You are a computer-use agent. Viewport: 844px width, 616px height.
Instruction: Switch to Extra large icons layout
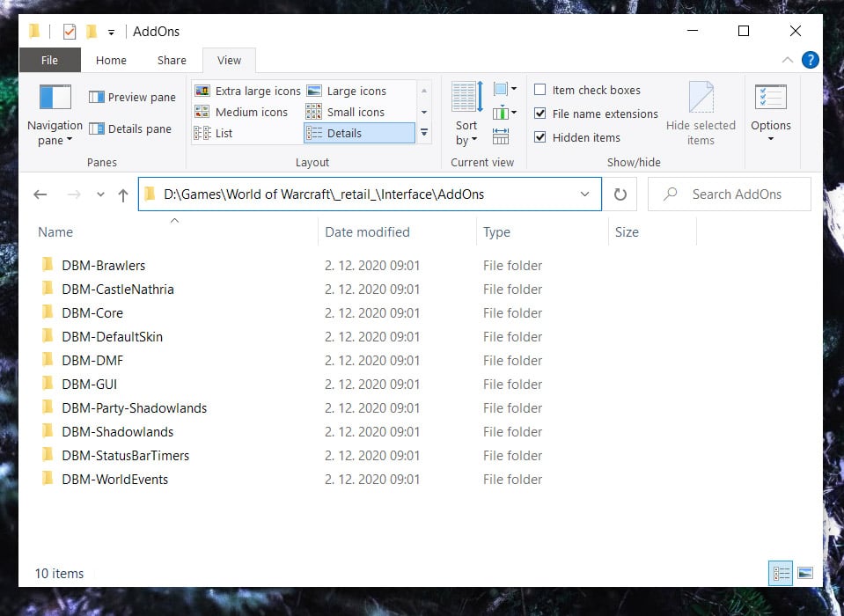[247, 91]
